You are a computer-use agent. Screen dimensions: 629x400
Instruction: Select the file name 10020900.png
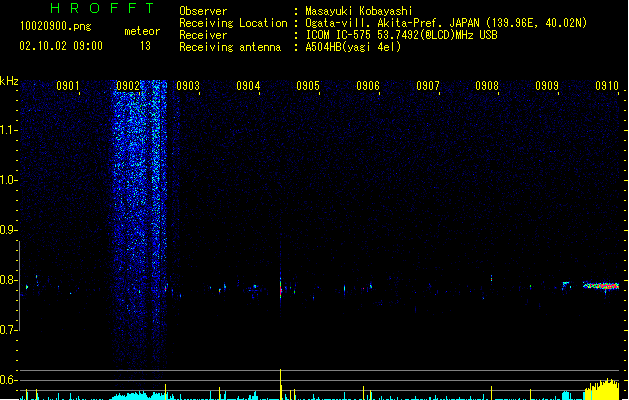click(x=56, y=26)
